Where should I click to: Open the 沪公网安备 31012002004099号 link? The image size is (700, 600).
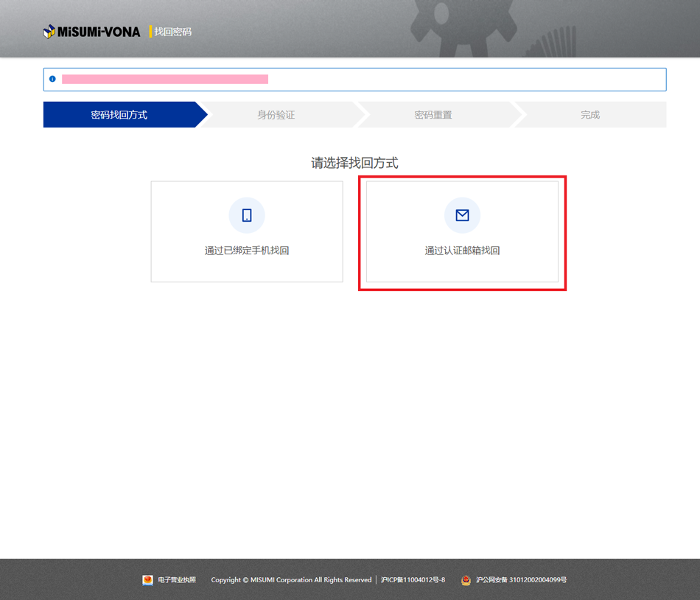pyautogui.click(x=521, y=580)
